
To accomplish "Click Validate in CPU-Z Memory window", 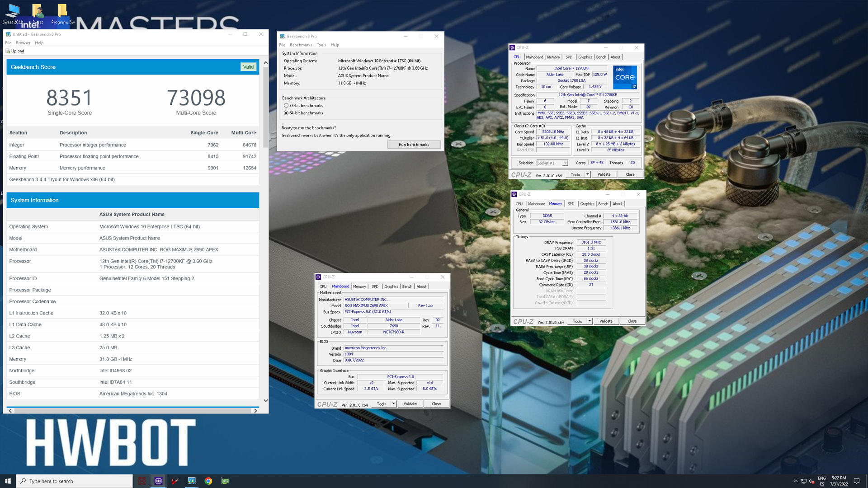I will [606, 321].
